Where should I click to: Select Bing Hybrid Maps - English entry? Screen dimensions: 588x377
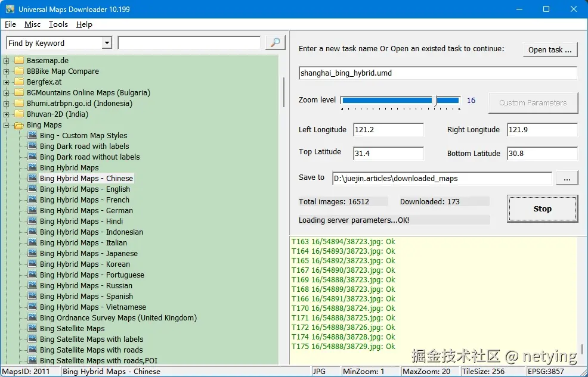click(x=85, y=189)
